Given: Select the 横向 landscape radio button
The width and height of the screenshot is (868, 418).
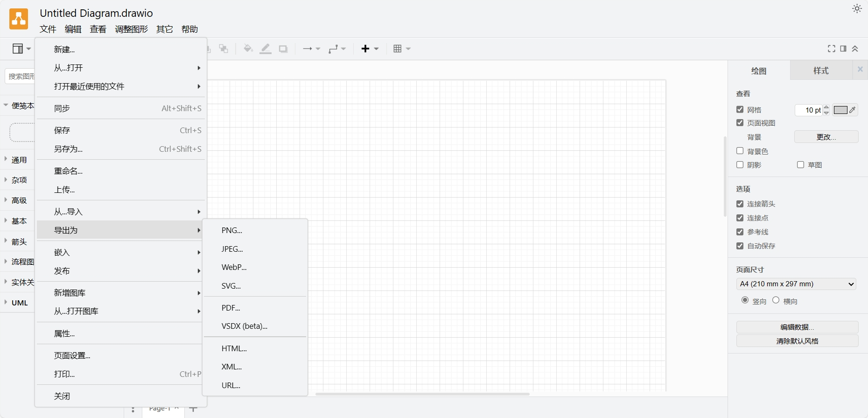Looking at the screenshot, I should [776, 300].
